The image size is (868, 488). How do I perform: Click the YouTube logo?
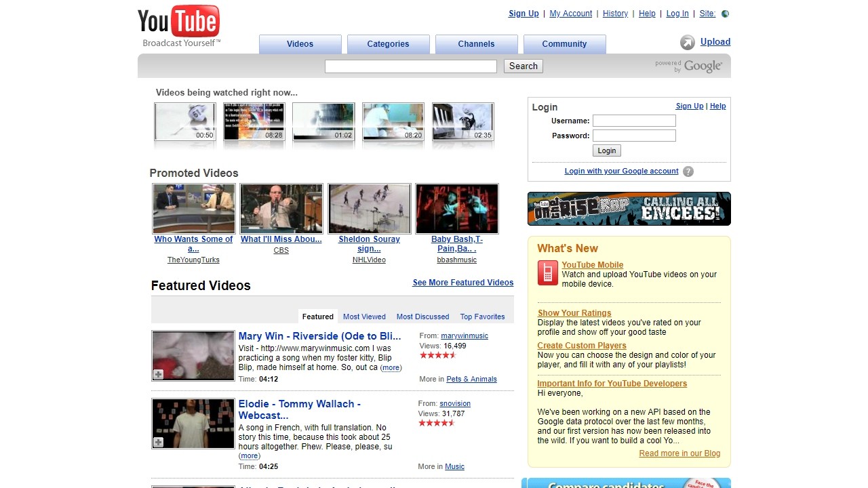179,26
